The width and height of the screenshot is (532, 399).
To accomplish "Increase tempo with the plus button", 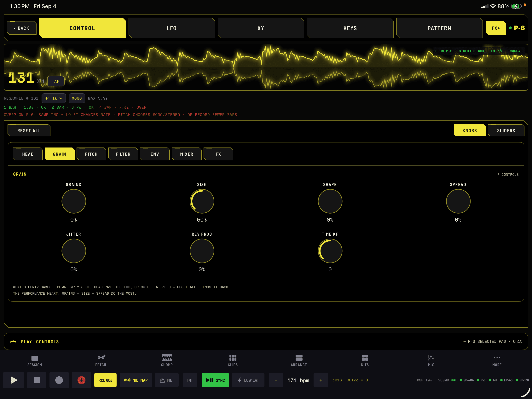I will point(321,380).
